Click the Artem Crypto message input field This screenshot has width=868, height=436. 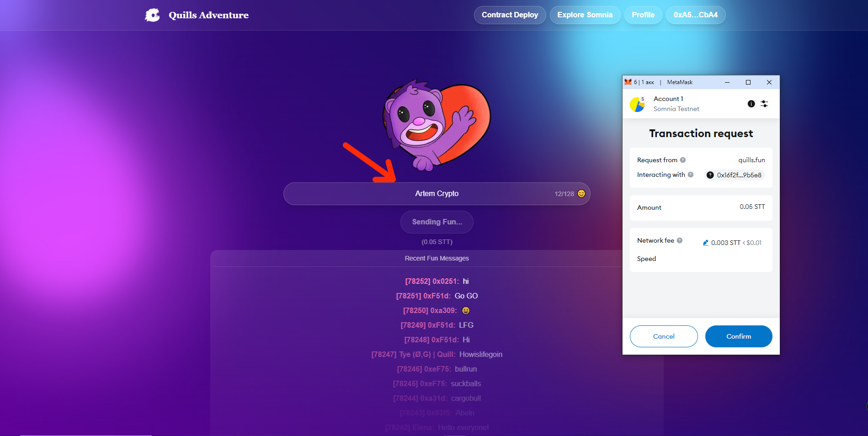click(437, 194)
